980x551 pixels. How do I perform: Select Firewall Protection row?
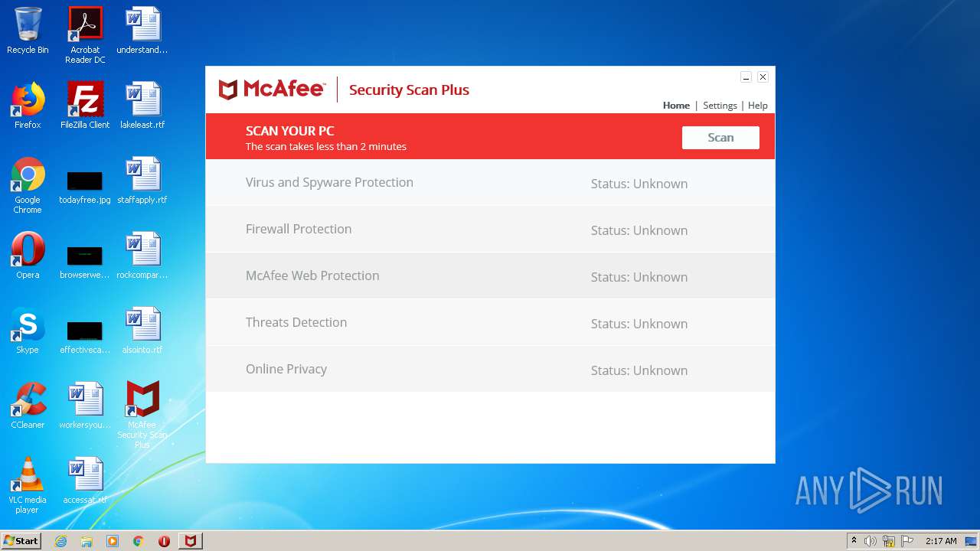(x=490, y=230)
